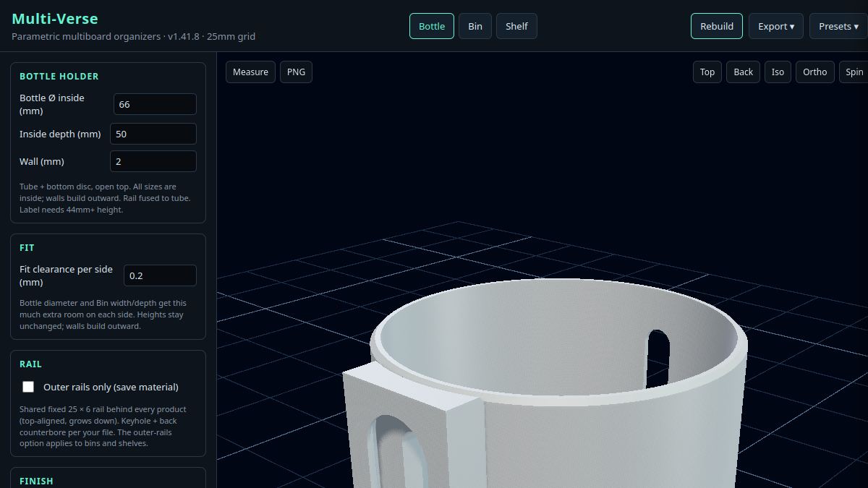The image size is (868, 488).
Task: Set the Iso camera view
Action: (x=778, y=72)
